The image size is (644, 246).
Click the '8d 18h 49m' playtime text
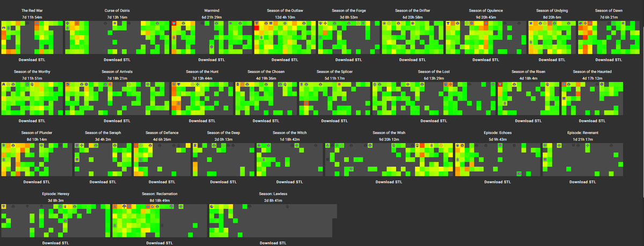click(159, 200)
